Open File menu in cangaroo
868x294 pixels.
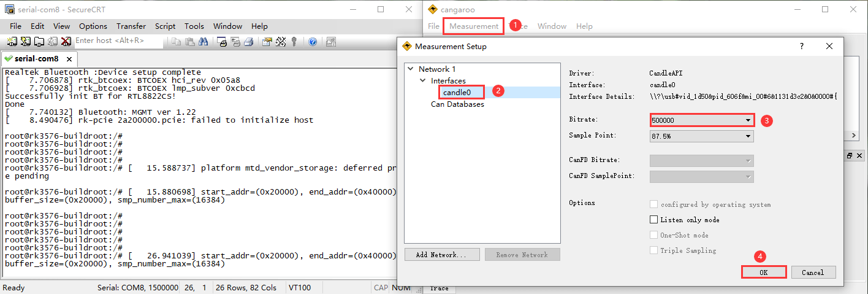pos(433,26)
